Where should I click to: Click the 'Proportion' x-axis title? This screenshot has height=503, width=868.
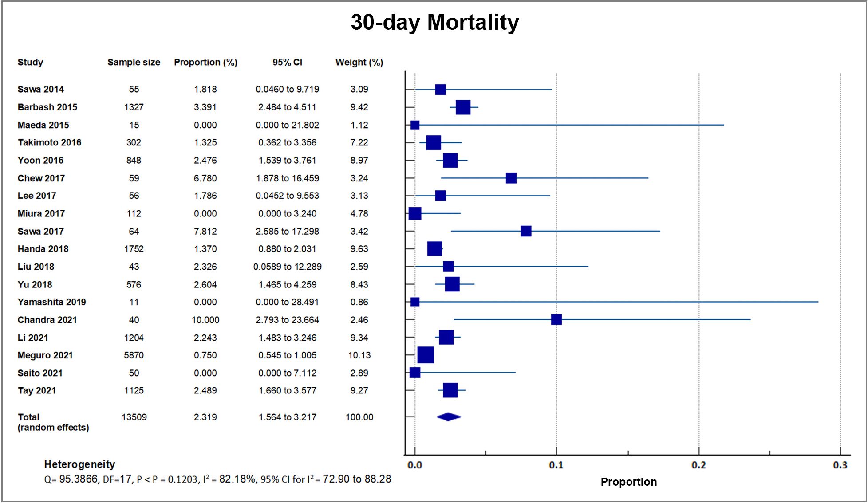tap(628, 482)
